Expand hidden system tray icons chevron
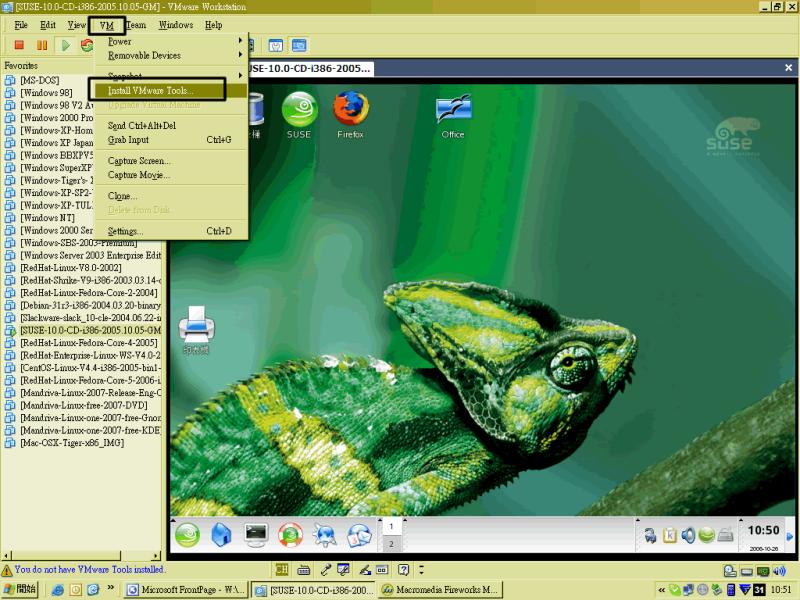Screen dimensions: 800x600 (x=662, y=590)
